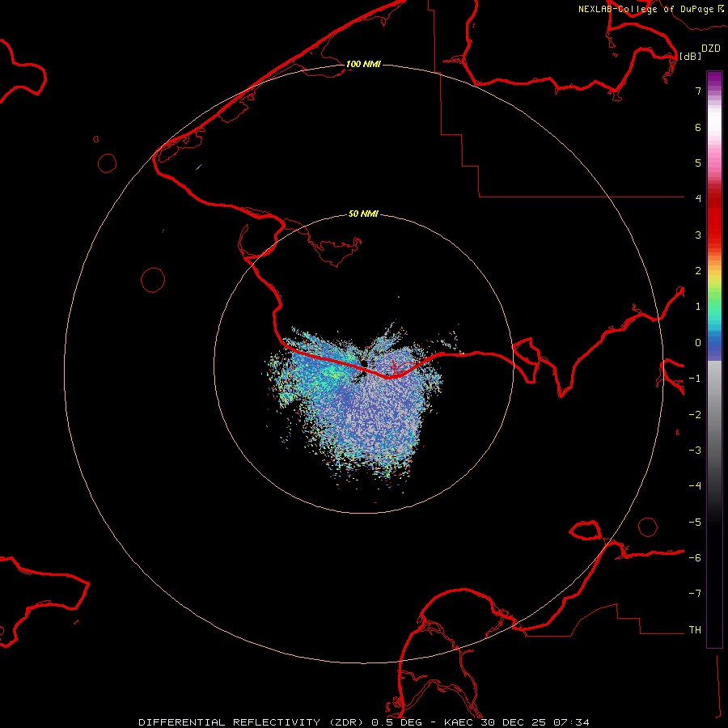Click the 1 value on the color scale
This screenshot has width=728, height=728.
coord(698,307)
